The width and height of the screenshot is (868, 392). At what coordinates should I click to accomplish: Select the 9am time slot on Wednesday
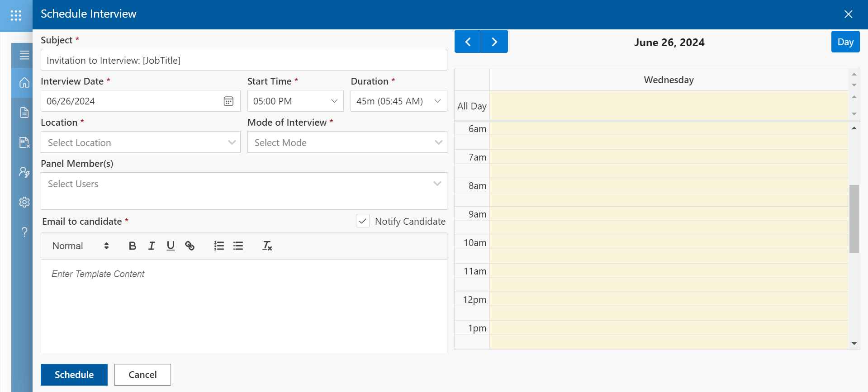coord(669,214)
